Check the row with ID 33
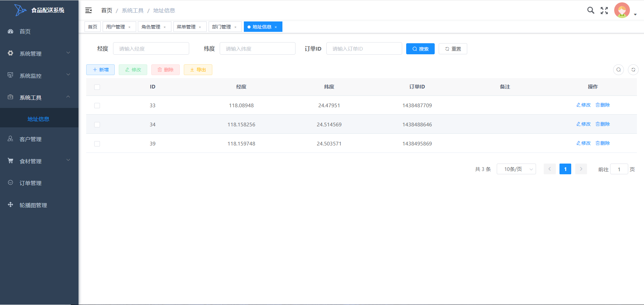The width and height of the screenshot is (644, 305). point(97,106)
